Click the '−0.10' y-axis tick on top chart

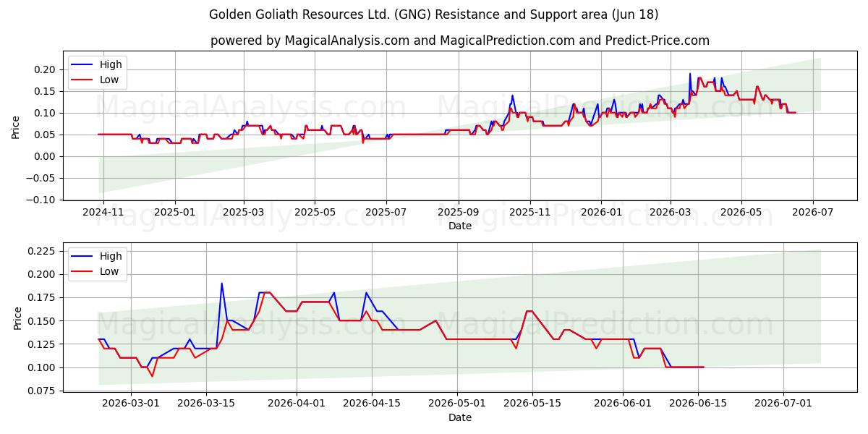click(41, 200)
